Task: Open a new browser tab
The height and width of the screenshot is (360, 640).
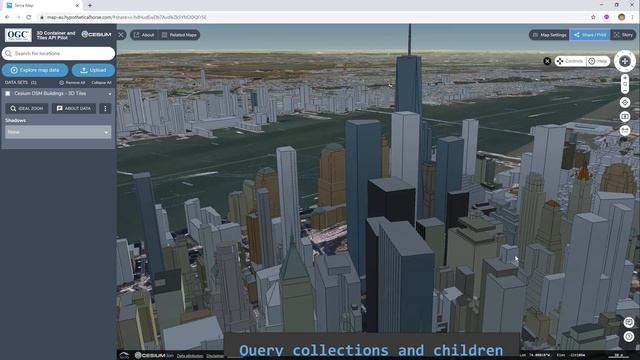Action: point(90,5)
